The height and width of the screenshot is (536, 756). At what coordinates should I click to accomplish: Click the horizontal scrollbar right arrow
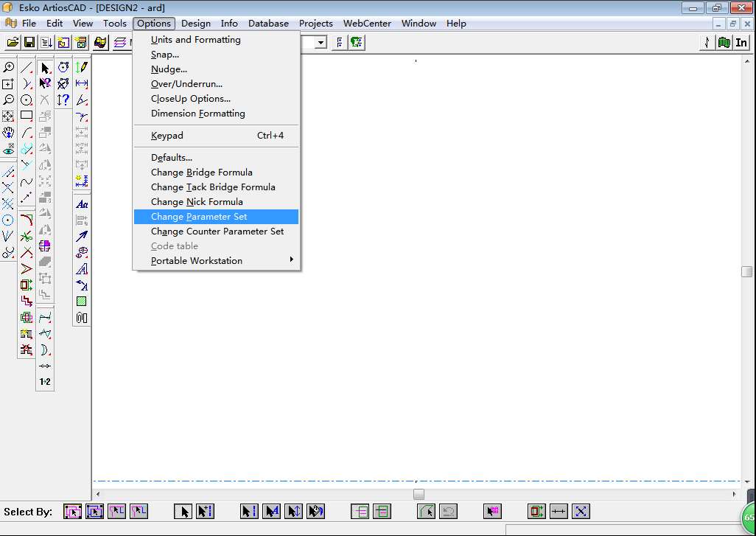[735, 494]
